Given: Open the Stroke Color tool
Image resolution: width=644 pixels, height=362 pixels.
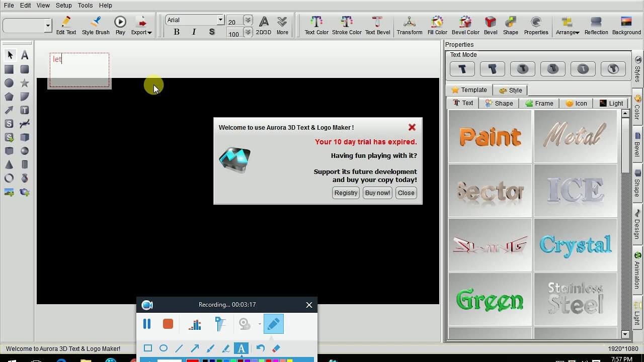Looking at the screenshot, I should tap(347, 26).
